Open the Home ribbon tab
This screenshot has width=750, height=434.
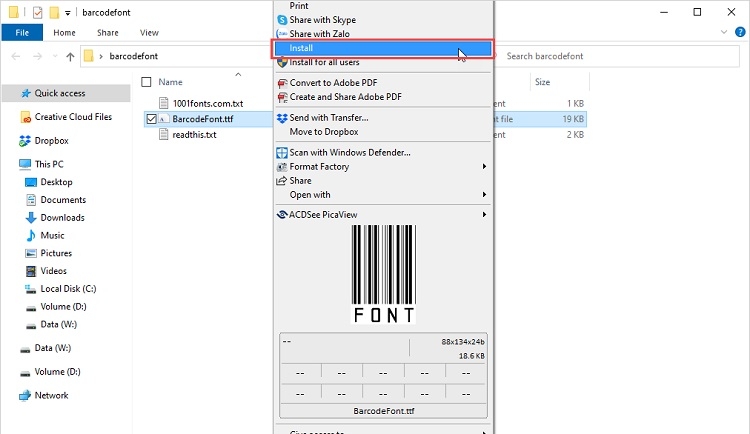[65, 33]
